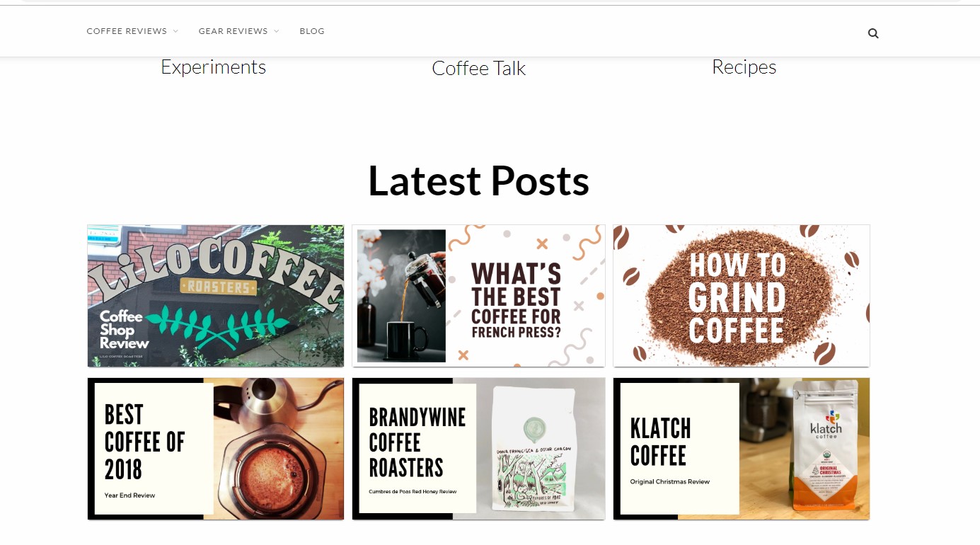
Task: Open the Best Coffee for French Press post
Action: click(x=478, y=296)
